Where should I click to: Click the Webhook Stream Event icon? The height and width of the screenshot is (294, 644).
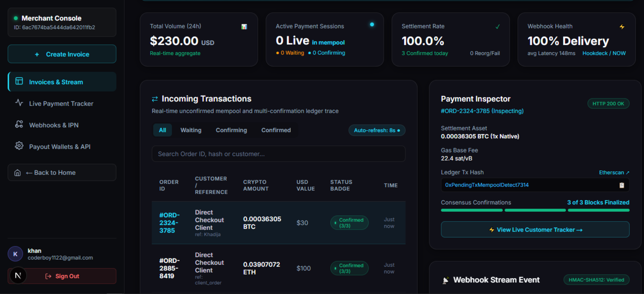(445, 280)
